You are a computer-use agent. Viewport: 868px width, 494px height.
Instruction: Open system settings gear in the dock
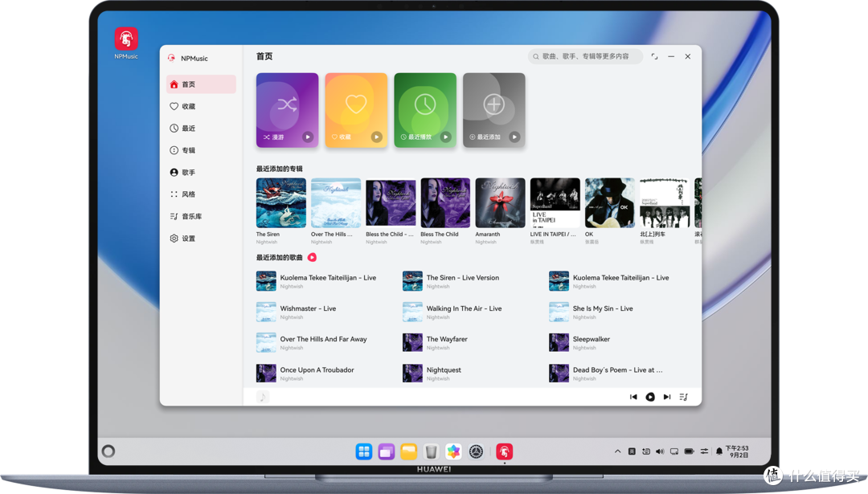[476, 451]
